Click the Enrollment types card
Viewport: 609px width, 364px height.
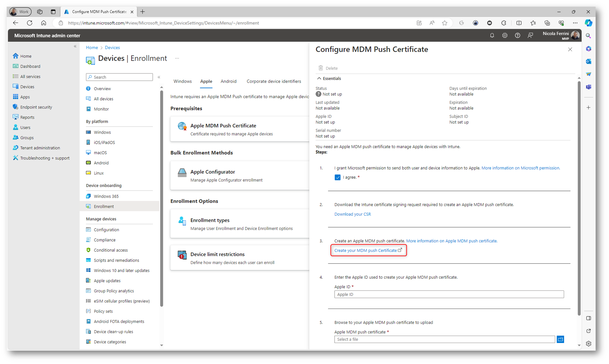pyautogui.click(x=239, y=224)
